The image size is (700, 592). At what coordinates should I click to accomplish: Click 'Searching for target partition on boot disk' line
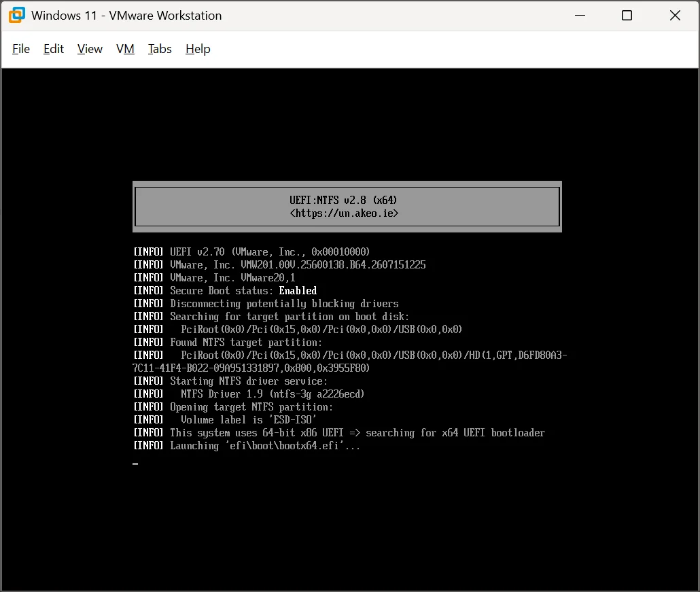tap(271, 317)
